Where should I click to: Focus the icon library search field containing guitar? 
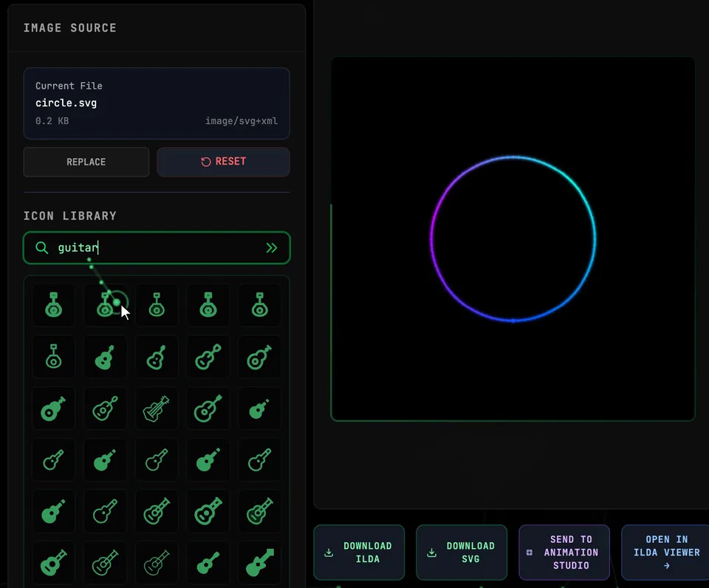click(157, 247)
